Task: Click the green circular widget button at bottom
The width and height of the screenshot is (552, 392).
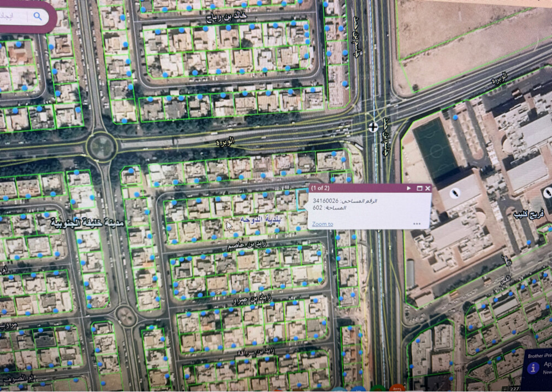Action: pyautogui.click(x=378, y=389)
